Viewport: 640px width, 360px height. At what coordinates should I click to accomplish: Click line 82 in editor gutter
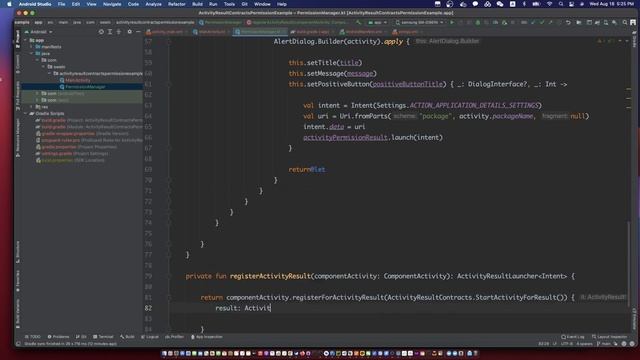coord(148,308)
